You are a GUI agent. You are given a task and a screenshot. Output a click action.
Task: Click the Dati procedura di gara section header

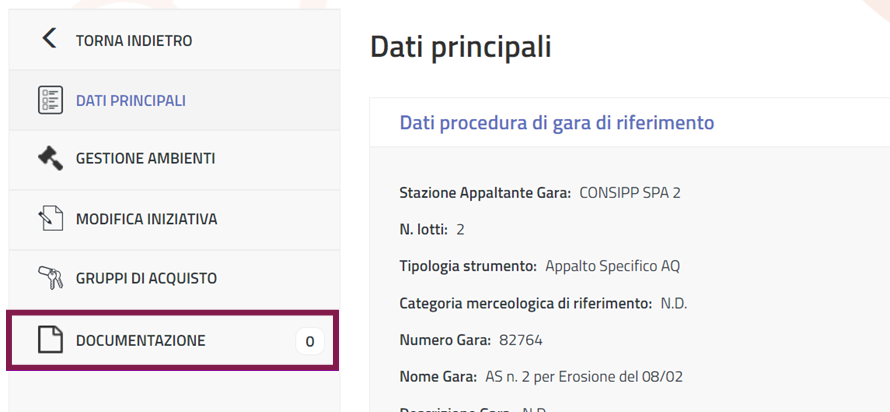556,123
